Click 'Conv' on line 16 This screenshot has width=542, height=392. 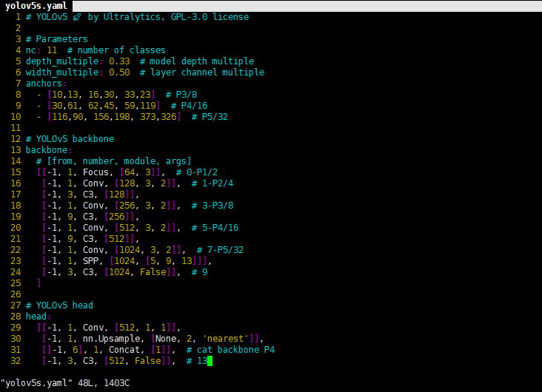coord(93,183)
